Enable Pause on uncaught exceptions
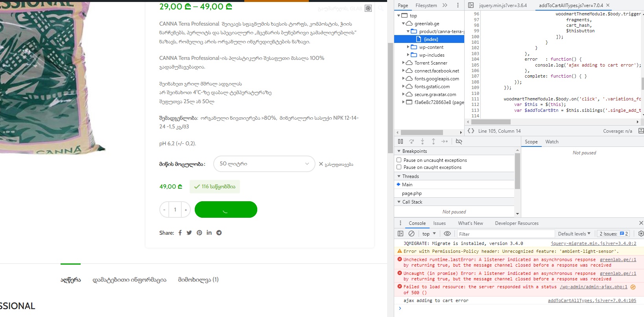644x317 pixels. pos(399,160)
